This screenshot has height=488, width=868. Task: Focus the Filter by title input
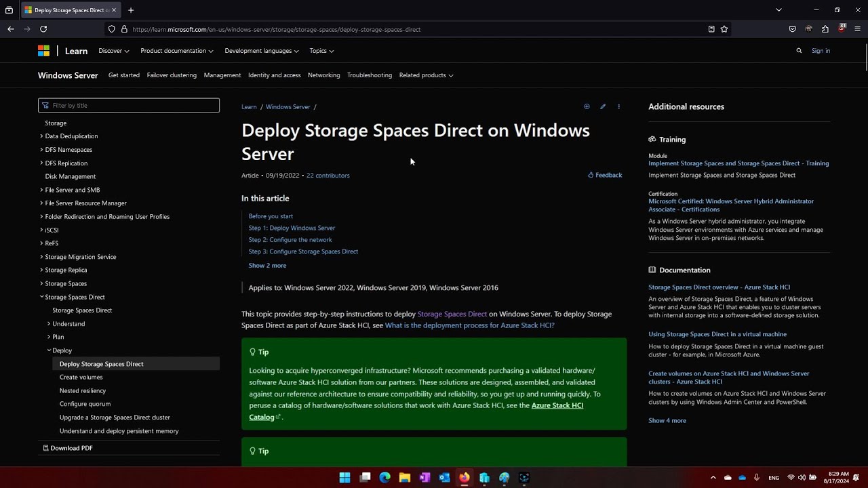(129, 106)
